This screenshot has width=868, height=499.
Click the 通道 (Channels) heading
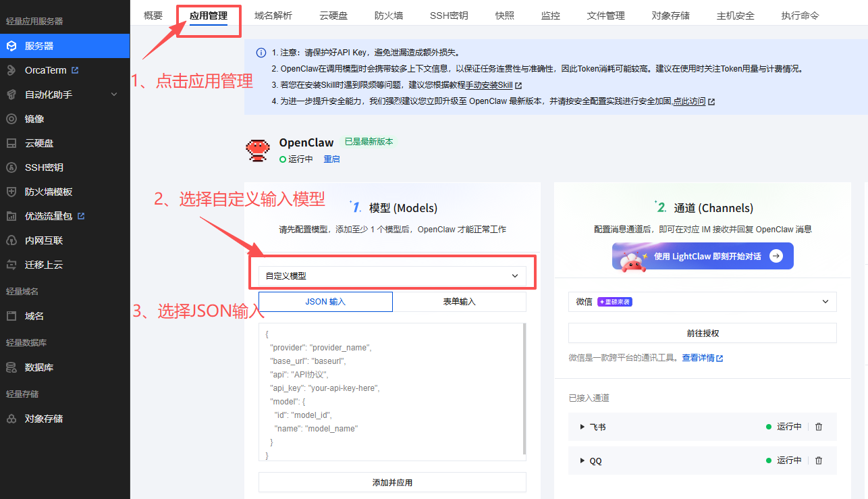click(713, 208)
